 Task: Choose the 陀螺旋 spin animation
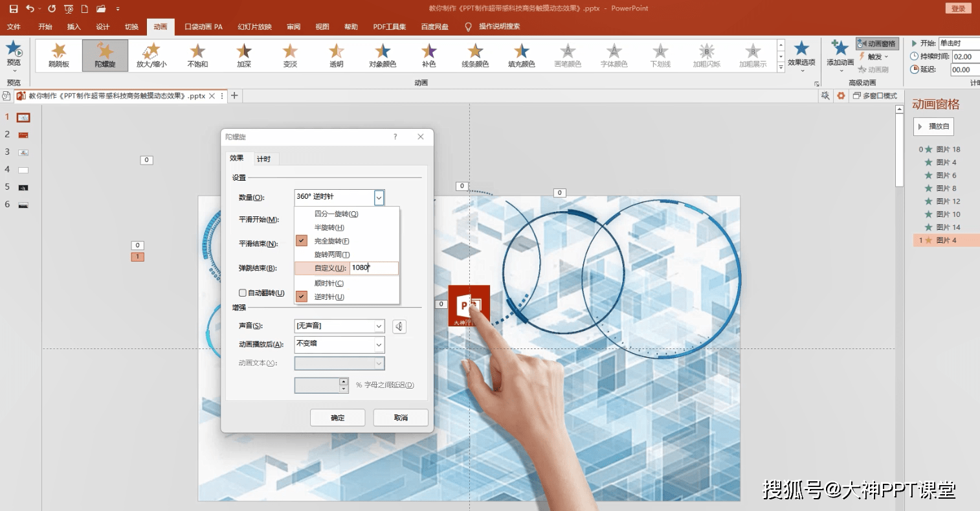click(105, 55)
